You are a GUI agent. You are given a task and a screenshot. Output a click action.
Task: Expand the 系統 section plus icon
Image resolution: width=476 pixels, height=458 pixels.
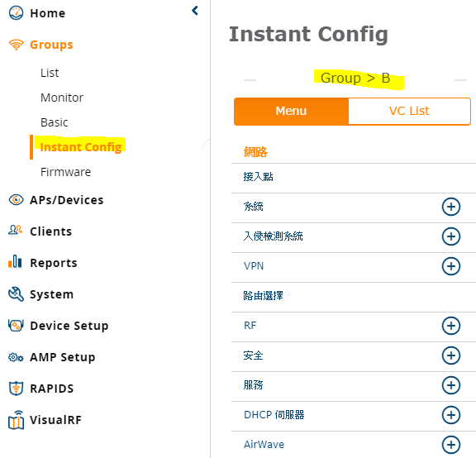[x=451, y=207]
